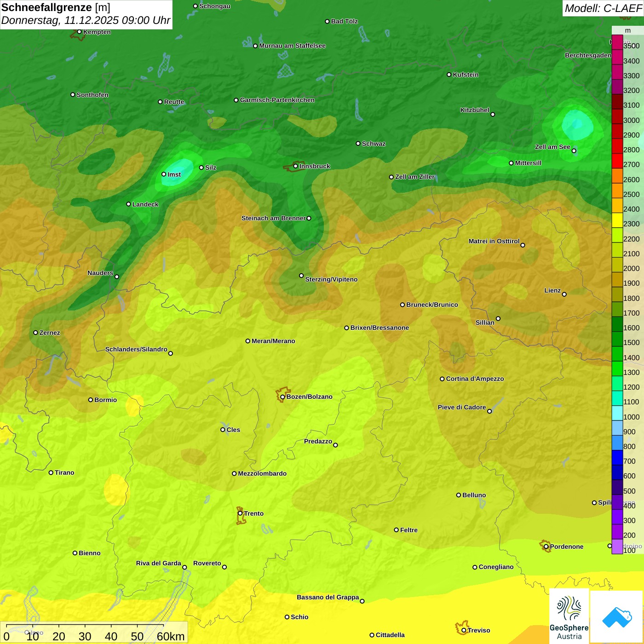Image resolution: width=644 pixels, height=644 pixels.
Task: Click the Bruneck/Brunico label
Action: 432,305
